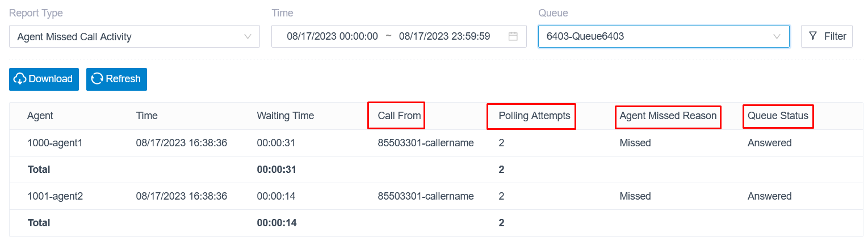Screen dimensions: 868x241
Task: Click the Call From column header
Action: tap(399, 116)
